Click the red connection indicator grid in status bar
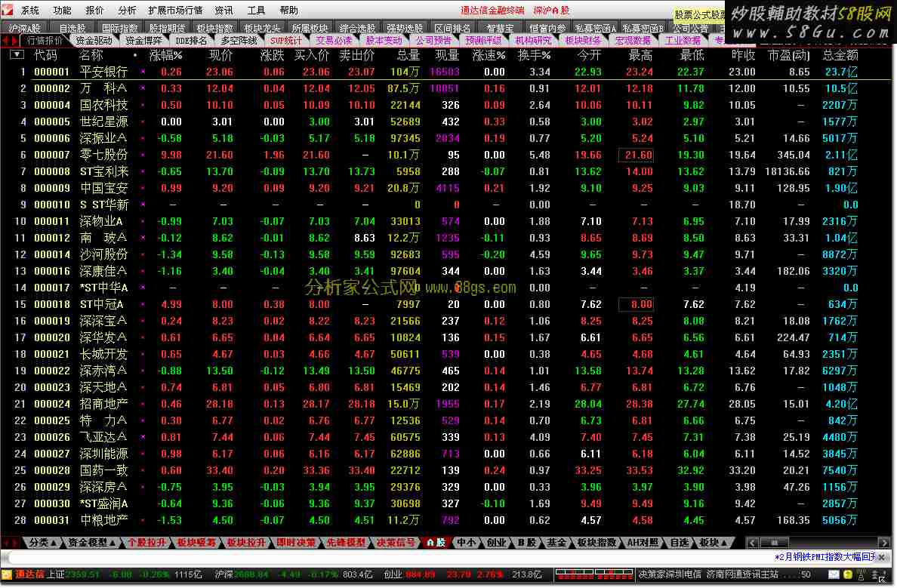Image resolution: width=897 pixels, height=588 pixels. pos(593,574)
